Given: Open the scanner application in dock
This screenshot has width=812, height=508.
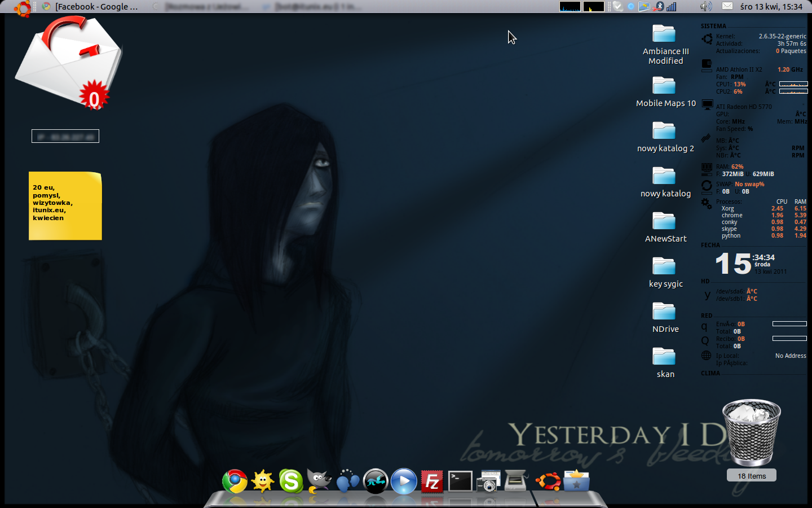Looking at the screenshot, I should (x=517, y=481).
